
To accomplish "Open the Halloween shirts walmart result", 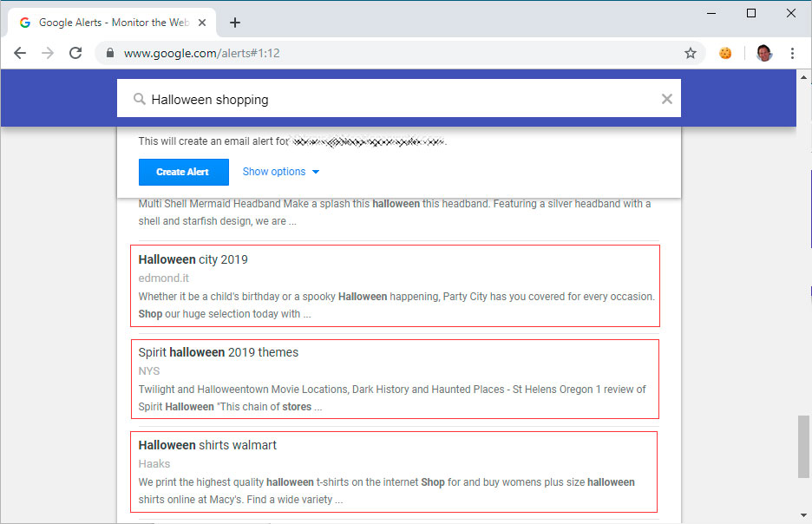I will tap(207, 445).
